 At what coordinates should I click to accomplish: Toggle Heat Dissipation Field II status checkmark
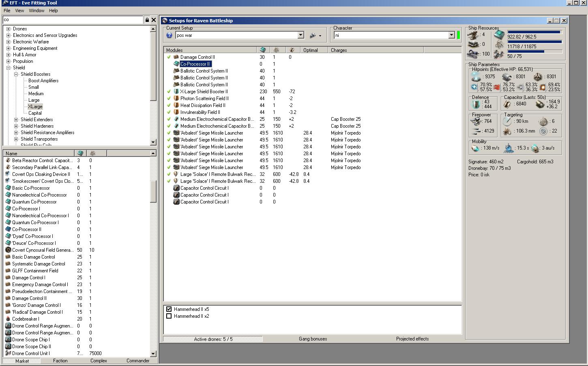(169, 105)
